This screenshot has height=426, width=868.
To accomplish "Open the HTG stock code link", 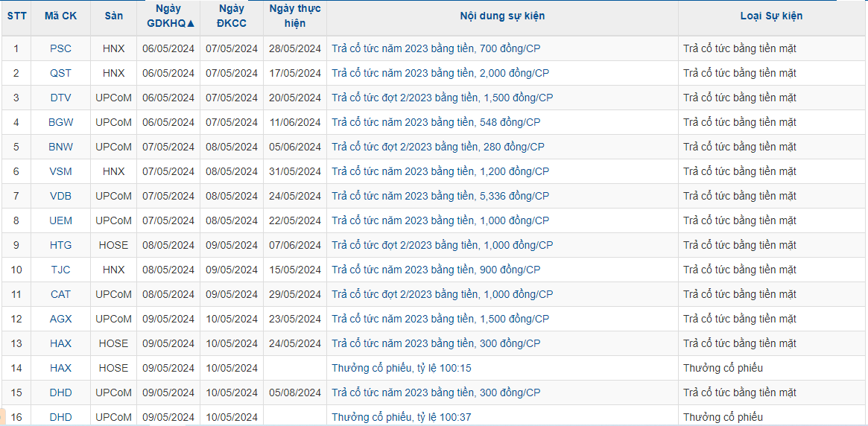I will coord(60,245).
